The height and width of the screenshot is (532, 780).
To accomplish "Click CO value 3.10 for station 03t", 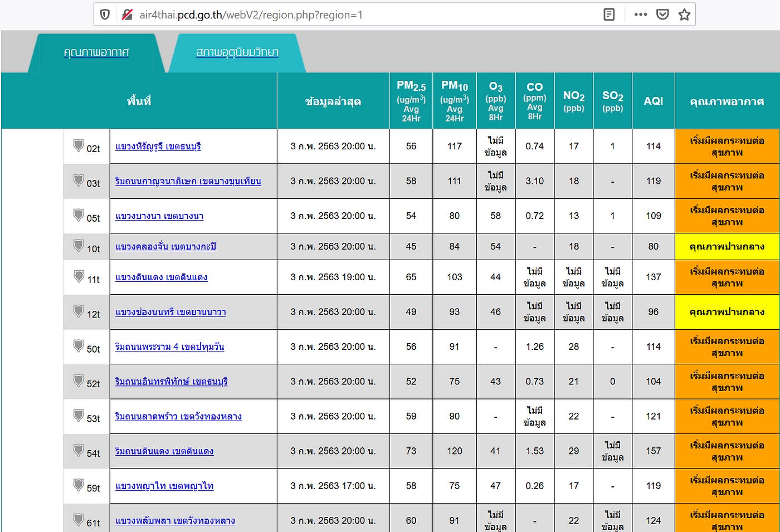I will pos(535,181).
